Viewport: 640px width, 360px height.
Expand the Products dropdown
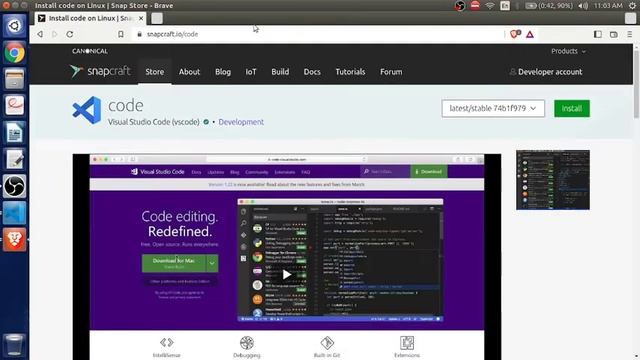pyautogui.click(x=568, y=51)
